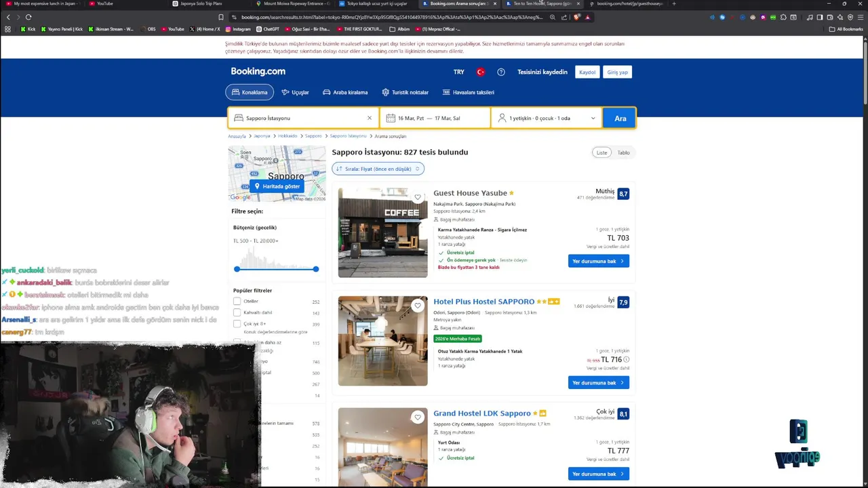This screenshot has width=868, height=488.
Task: Click the 8,1 score badge of Grand Hostel LDK
Action: [623, 413]
